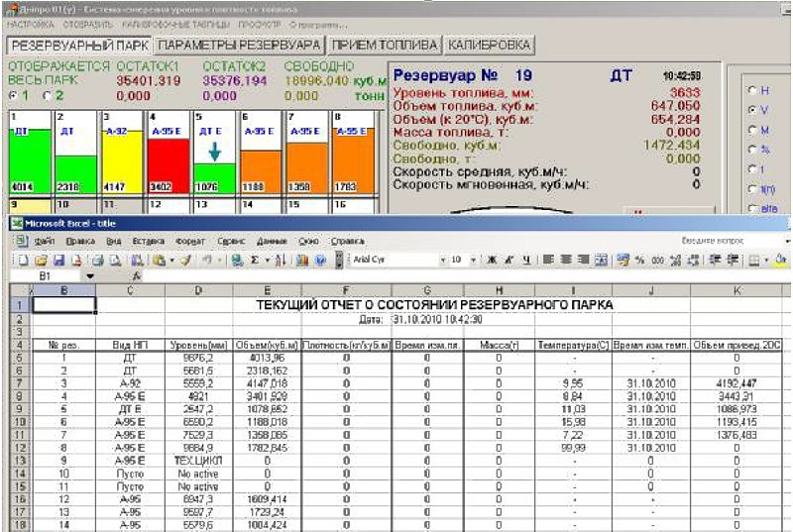
Task: Align cell text left
Action: pos(548,260)
